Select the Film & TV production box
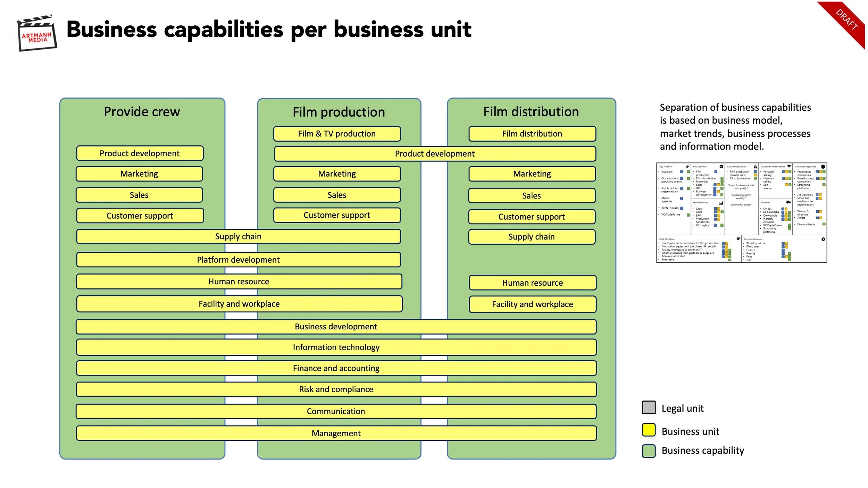The width and height of the screenshot is (868, 488). [337, 134]
